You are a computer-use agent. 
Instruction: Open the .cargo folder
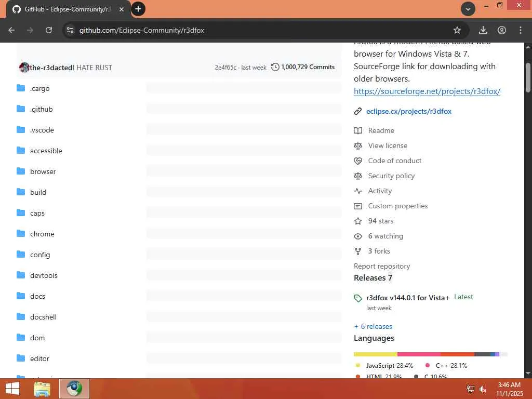pyautogui.click(x=39, y=88)
